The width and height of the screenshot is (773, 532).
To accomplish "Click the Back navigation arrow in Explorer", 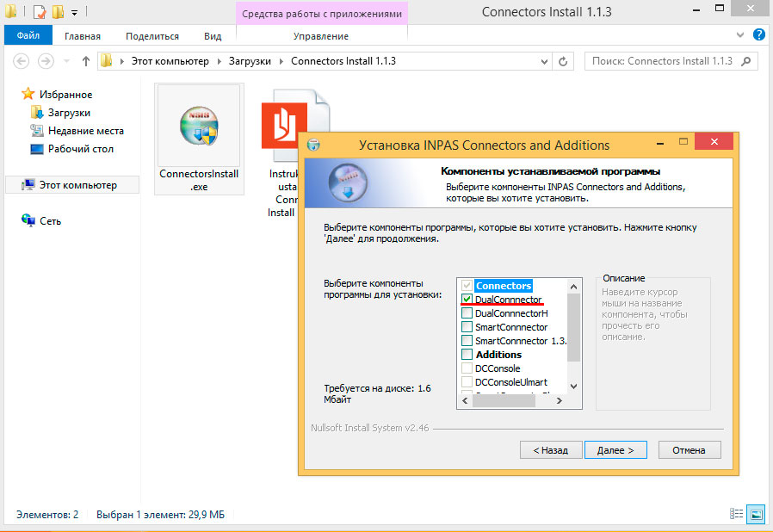I will click(x=21, y=61).
